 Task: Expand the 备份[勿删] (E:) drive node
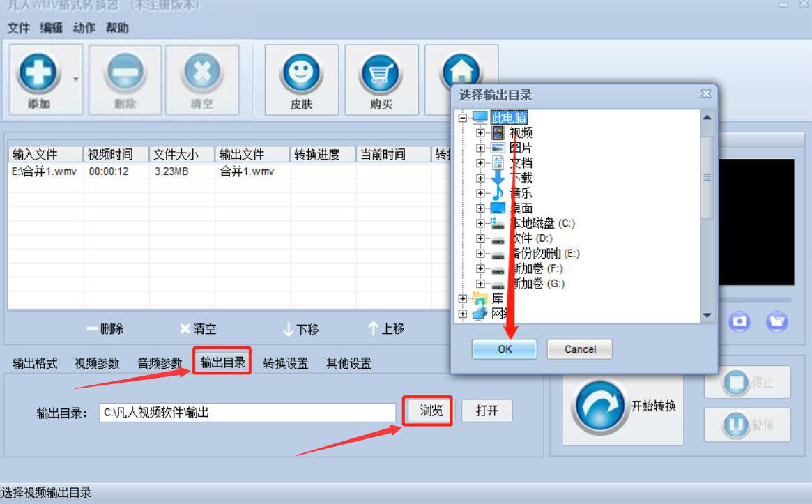click(480, 254)
